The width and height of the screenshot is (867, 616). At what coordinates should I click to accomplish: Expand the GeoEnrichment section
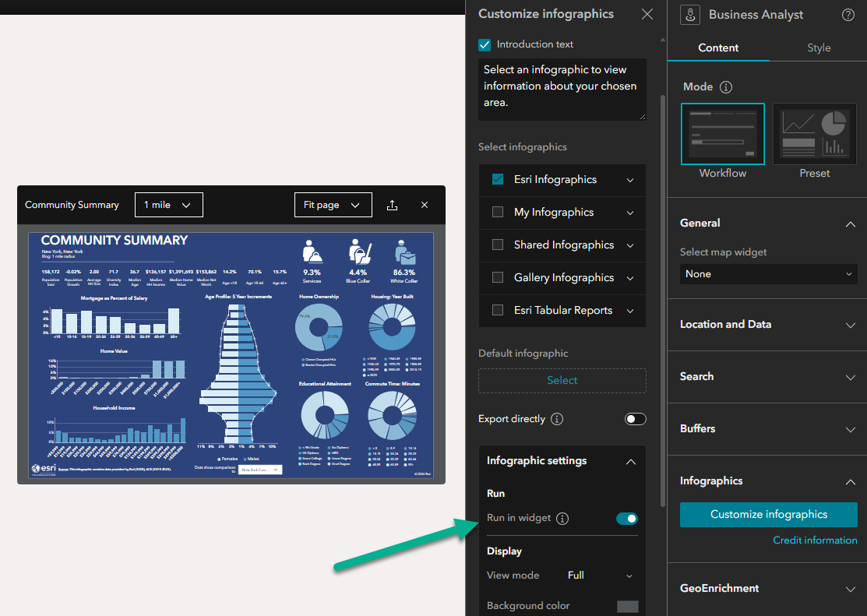pyautogui.click(x=851, y=590)
